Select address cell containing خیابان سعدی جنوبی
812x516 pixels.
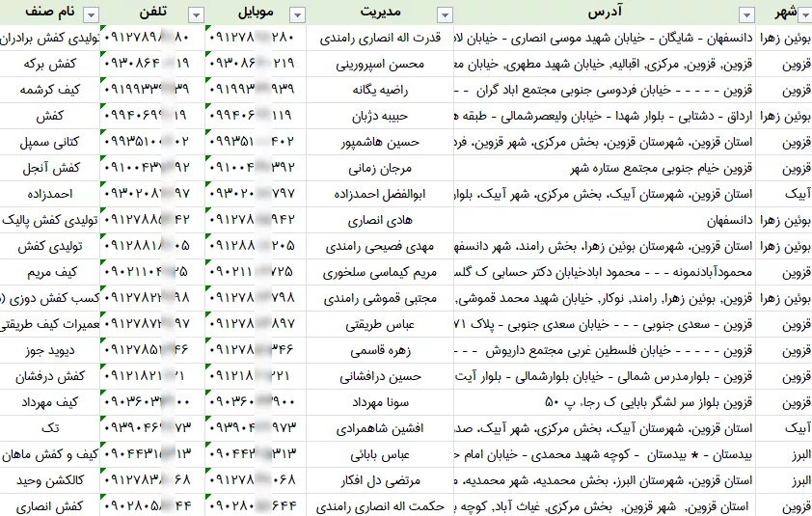605,324
